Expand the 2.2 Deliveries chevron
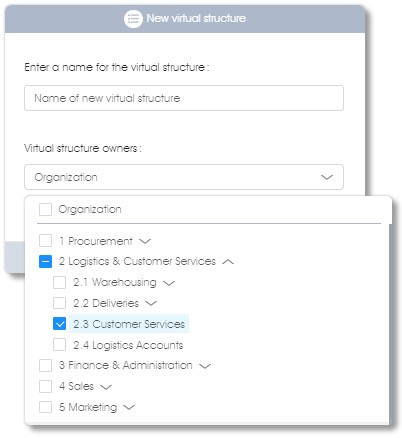 click(x=151, y=303)
